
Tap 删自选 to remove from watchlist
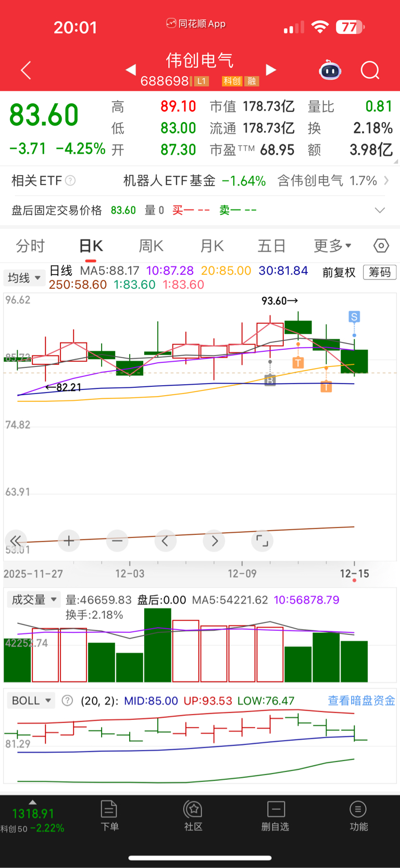pyautogui.click(x=276, y=816)
